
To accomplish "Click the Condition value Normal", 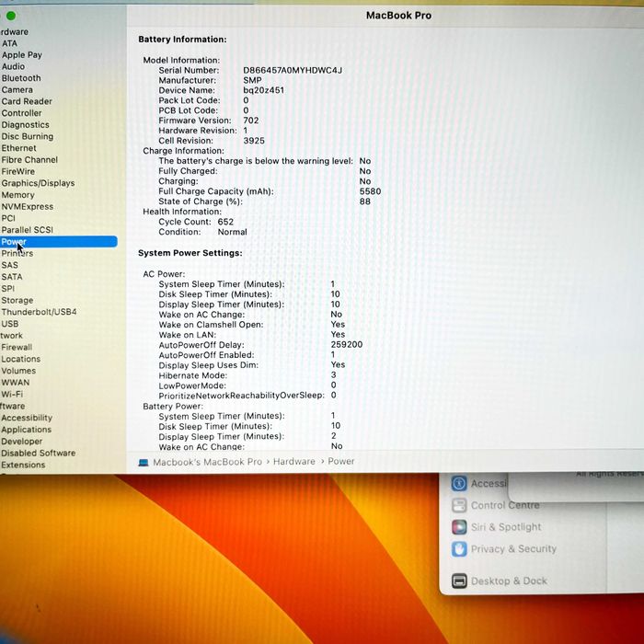I will click(232, 232).
